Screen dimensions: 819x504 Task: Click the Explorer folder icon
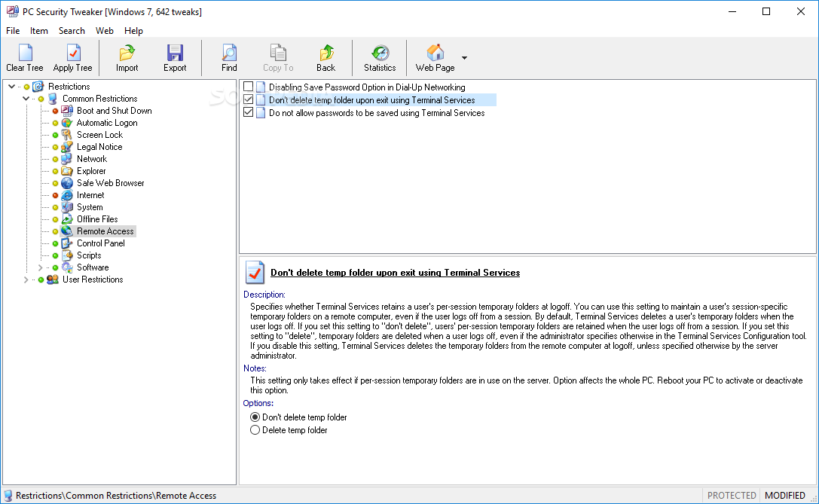click(x=67, y=171)
